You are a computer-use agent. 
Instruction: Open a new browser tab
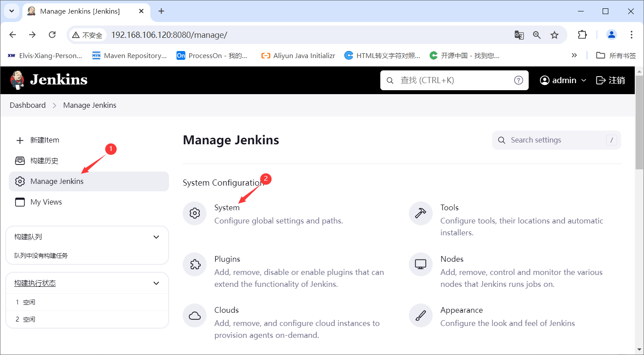click(161, 11)
